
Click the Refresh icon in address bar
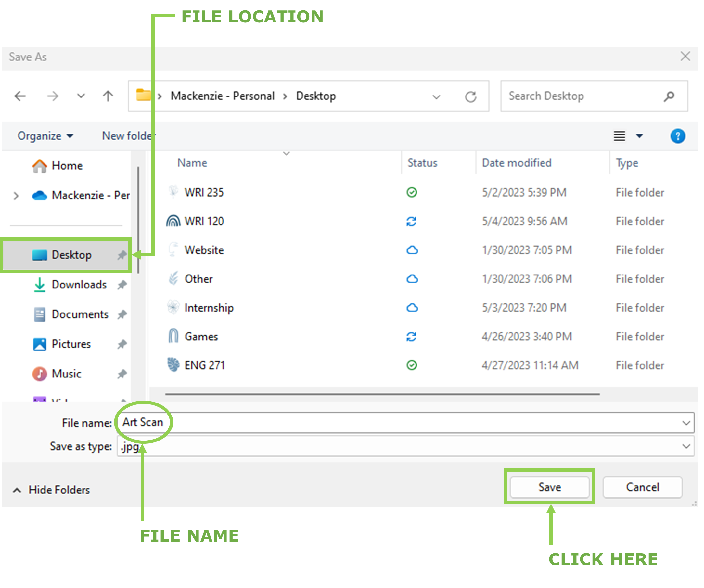click(470, 97)
